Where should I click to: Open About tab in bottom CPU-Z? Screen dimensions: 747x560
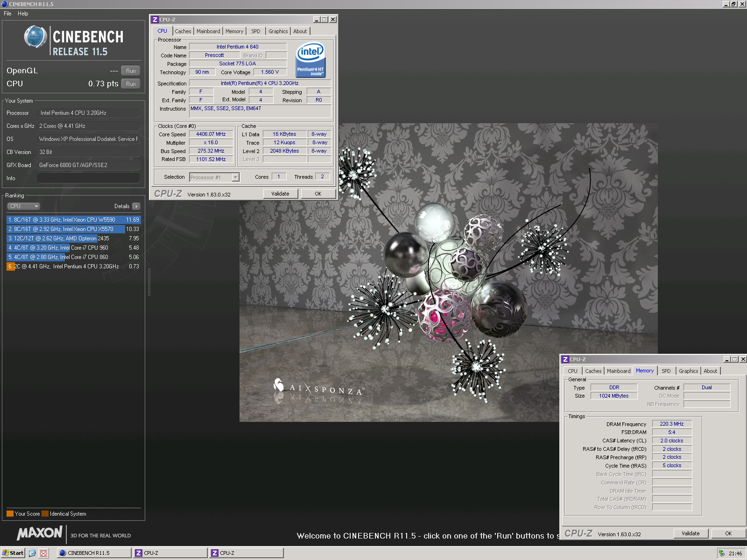[x=711, y=371]
